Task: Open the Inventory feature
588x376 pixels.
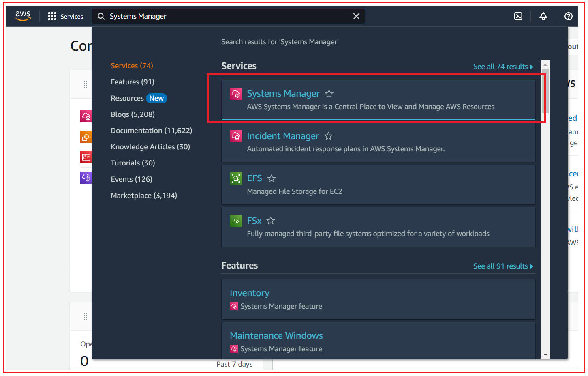Action: (250, 293)
